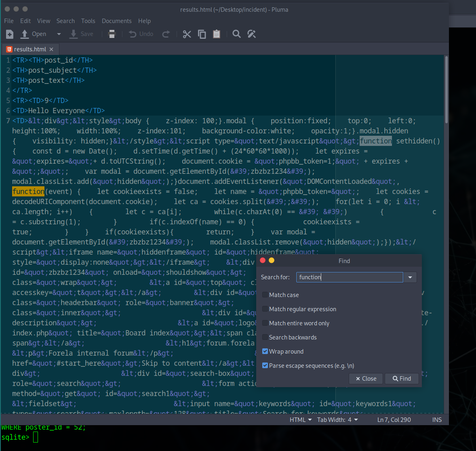Enable Match regular expression checkbox
The width and height of the screenshot is (476, 451).
[265, 309]
